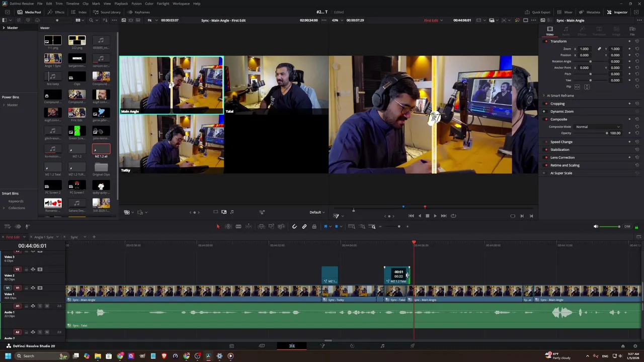The image size is (644, 362).
Task: Open the Composite Mode Normal dropdown
Action: pos(598,127)
